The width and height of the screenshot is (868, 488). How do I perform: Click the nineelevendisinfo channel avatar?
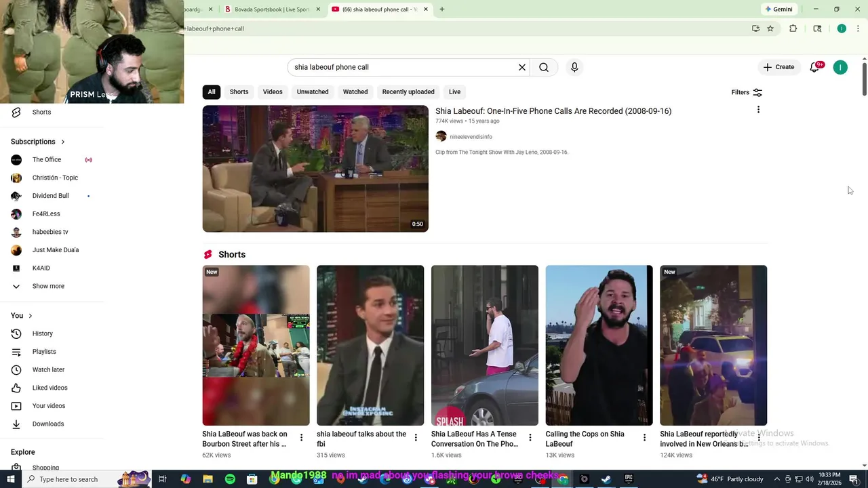pos(441,136)
